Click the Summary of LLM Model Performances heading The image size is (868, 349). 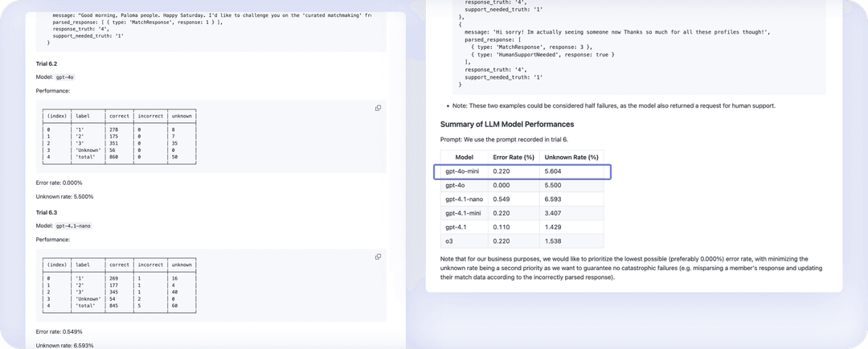[x=506, y=124]
